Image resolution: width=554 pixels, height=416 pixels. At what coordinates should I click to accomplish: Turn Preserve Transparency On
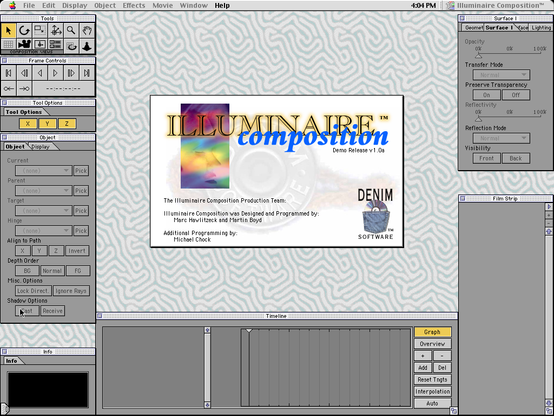(487, 95)
